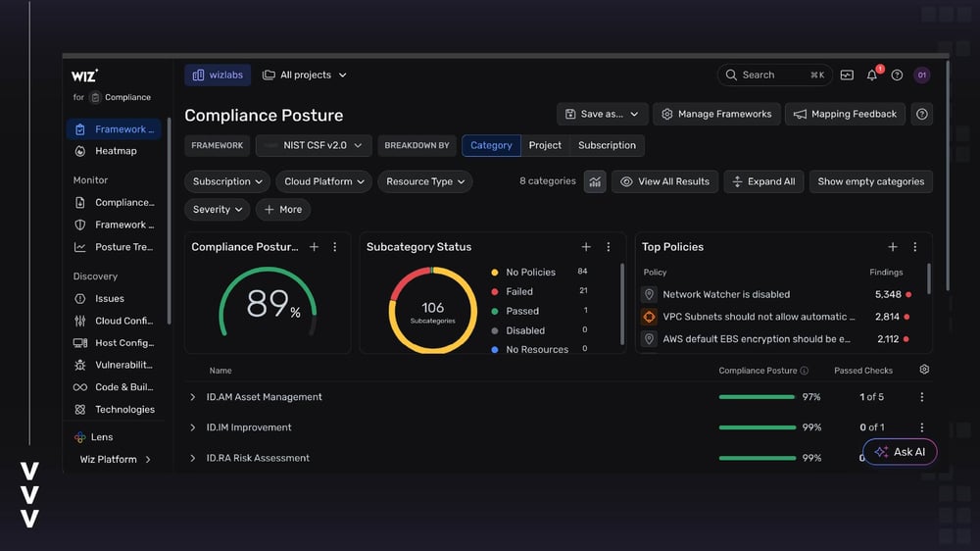The width and height of the screenshot is (980, 551).
Task: Open Vulnerabilities in the sidebar
Action: click(x=115, y=365)
